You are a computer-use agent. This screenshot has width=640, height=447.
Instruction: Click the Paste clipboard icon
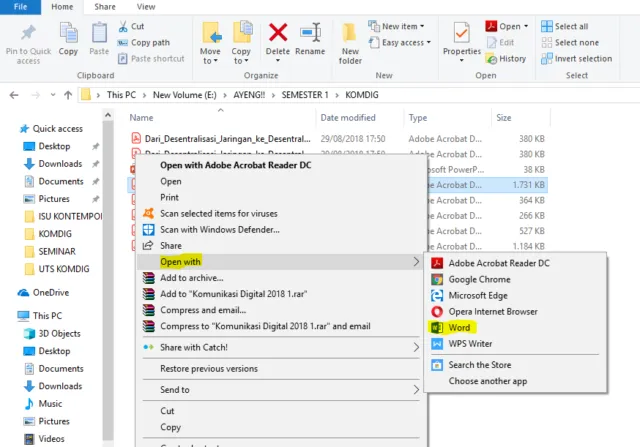pos(99,33)
